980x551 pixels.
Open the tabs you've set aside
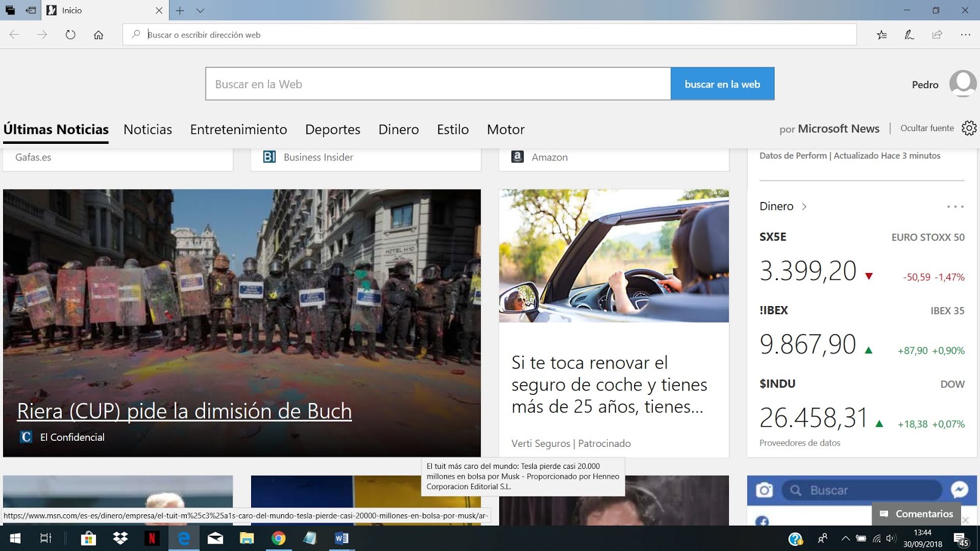click(10, 10)
